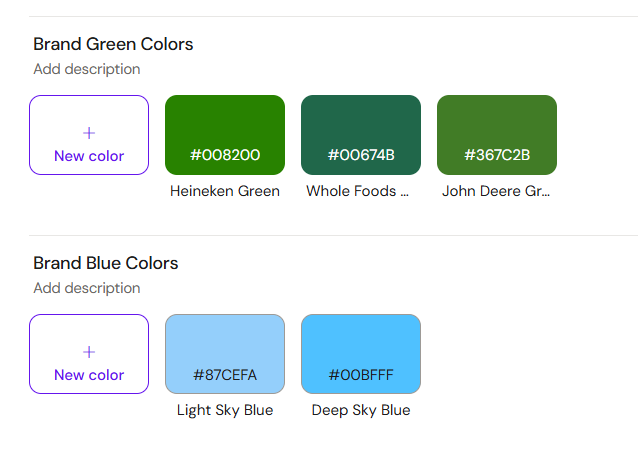638x462 pixels.
Task: Edit the Light Sky Blue name label
Action: [225, 410]
